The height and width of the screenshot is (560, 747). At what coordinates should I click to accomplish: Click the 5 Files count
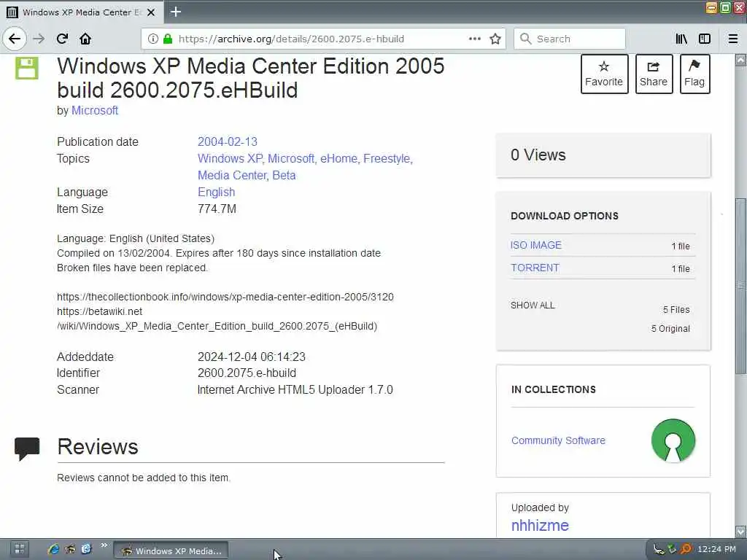(x=676, y=309)
